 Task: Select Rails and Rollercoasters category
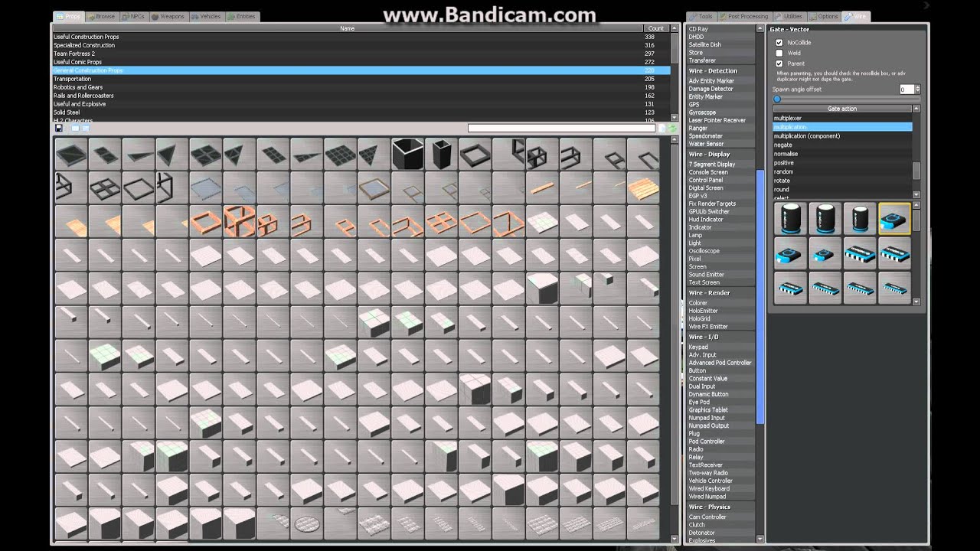[x=361, y=96]
